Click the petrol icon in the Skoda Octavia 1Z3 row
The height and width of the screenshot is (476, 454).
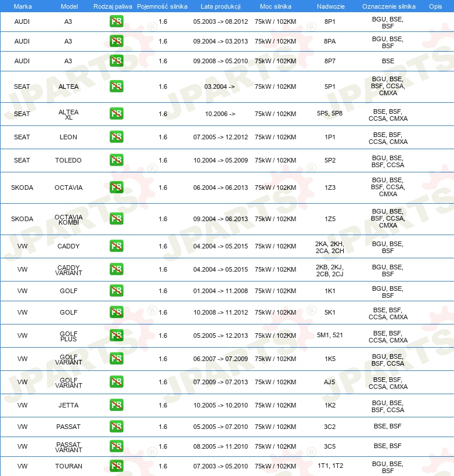116,187
